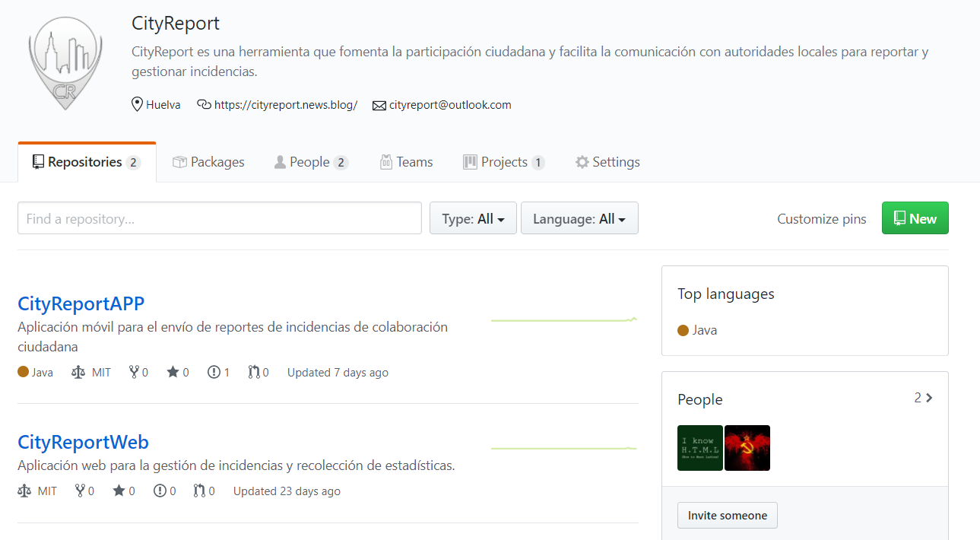Click the envelope icon next to the email

[379, 106]
